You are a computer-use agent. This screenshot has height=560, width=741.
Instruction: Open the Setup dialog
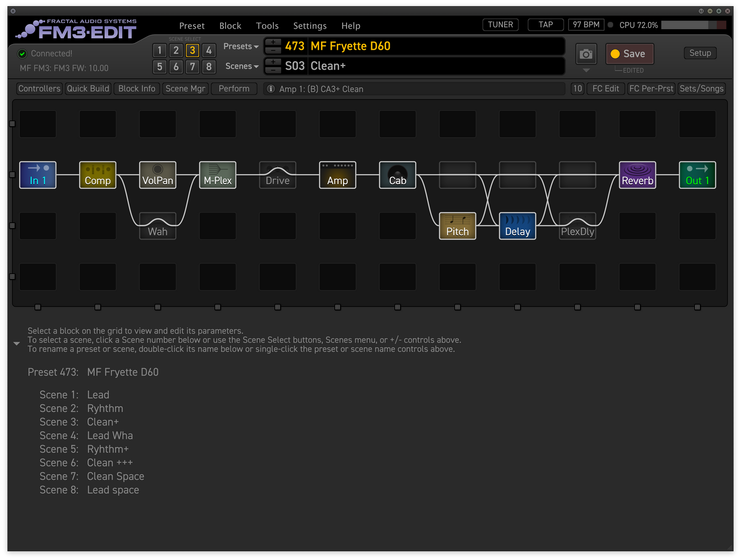(700, 53)
